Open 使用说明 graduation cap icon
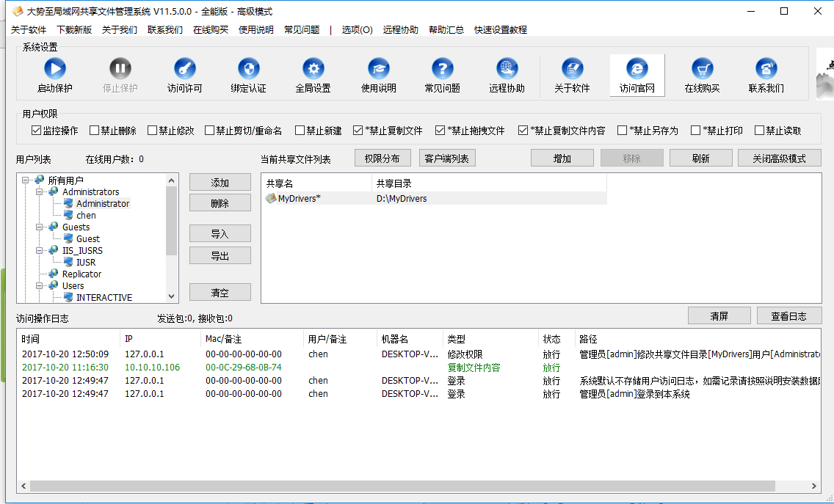Viewport: 834px width, 504px height. (379, 68)
